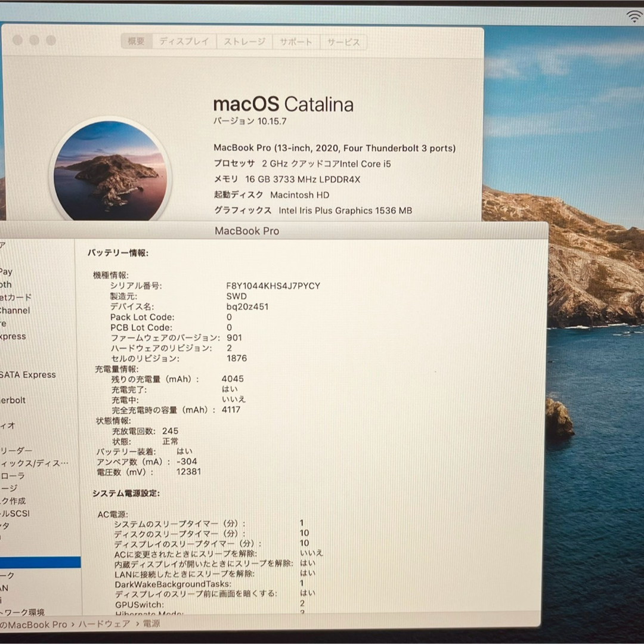Select the 概要 tab
Viewport: 644px width, 644px height.
tap(137, 41)
